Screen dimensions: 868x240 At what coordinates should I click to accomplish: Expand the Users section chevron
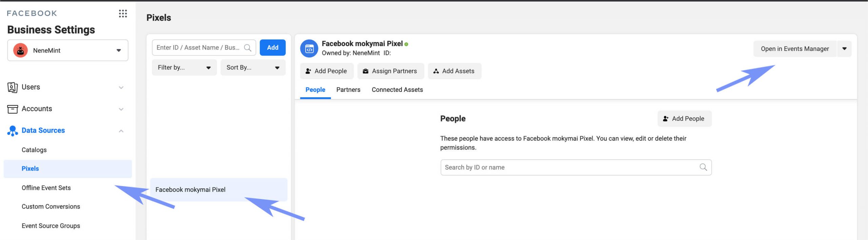pos(121,87)
